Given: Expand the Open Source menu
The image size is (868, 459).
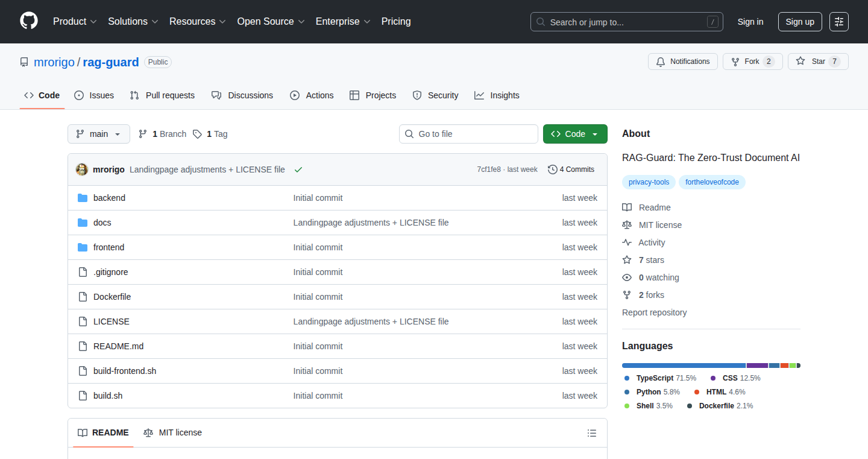Looking at the screenshot, I should pyautogui.click(x=271, y=21).
